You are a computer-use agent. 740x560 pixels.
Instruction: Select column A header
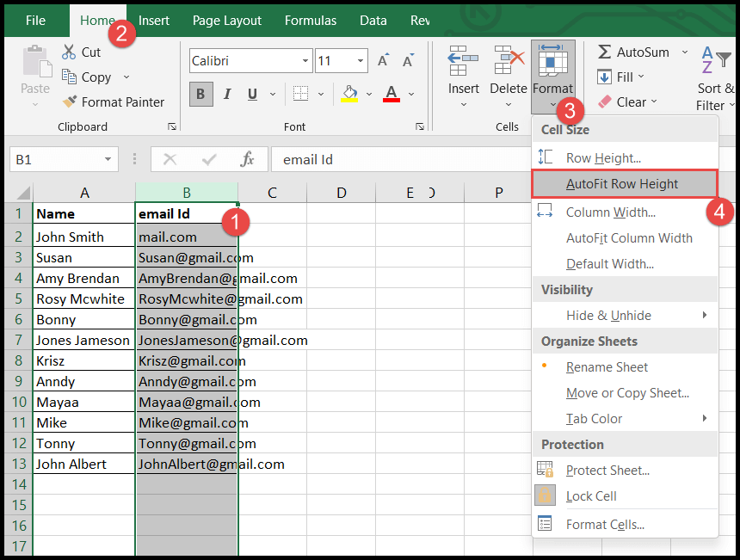coord(84,193)
